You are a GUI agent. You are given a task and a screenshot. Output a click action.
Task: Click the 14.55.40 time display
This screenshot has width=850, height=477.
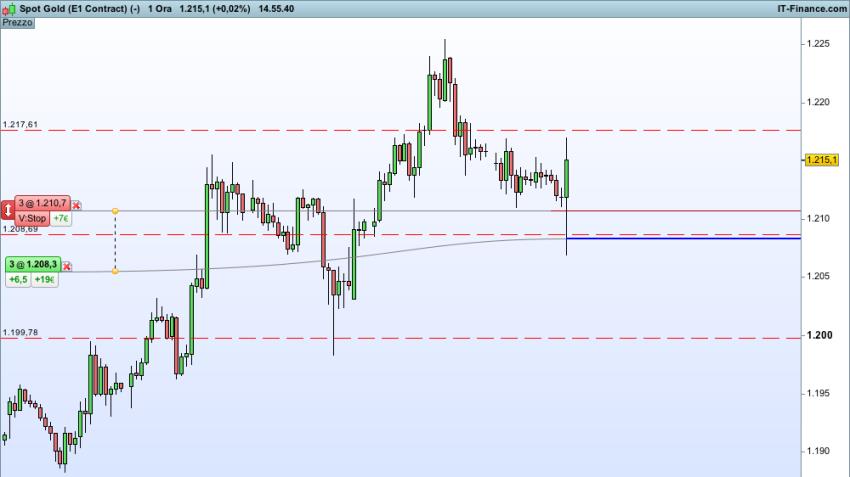[276, 9]
